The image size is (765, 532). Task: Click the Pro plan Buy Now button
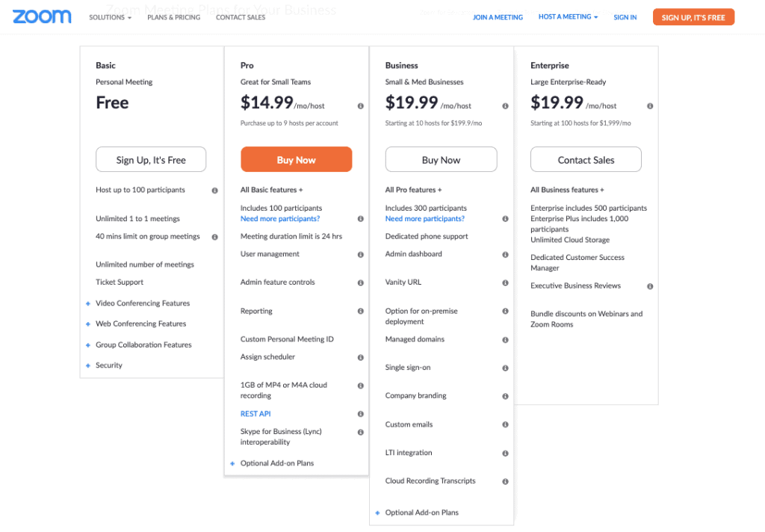click(x=296, y=160)
